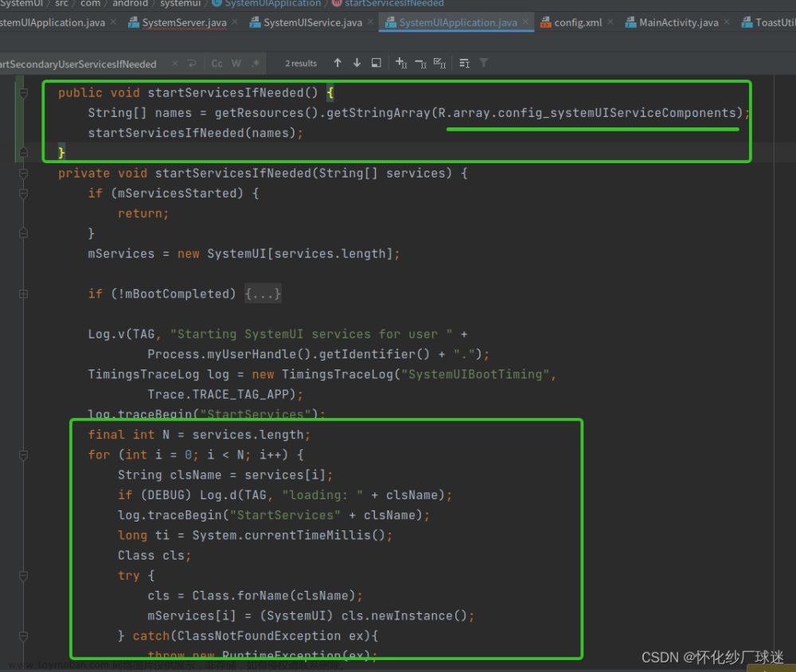Click the file icon on SystemUIService.java tab
The height and width of the screenshot is (672, 796).
click(255, 22)
